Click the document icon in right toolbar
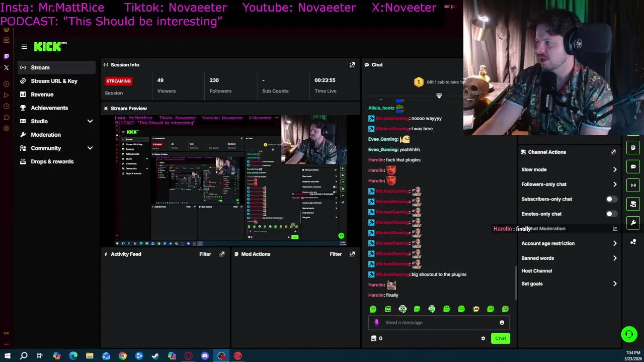 pos(633,148)
